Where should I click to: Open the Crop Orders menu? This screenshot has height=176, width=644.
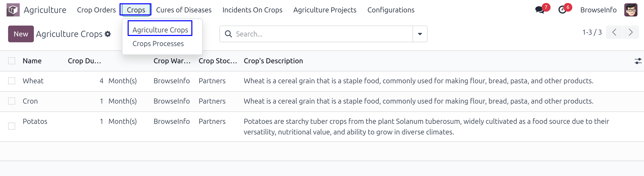pyautogui.click(x=96, y=10)
